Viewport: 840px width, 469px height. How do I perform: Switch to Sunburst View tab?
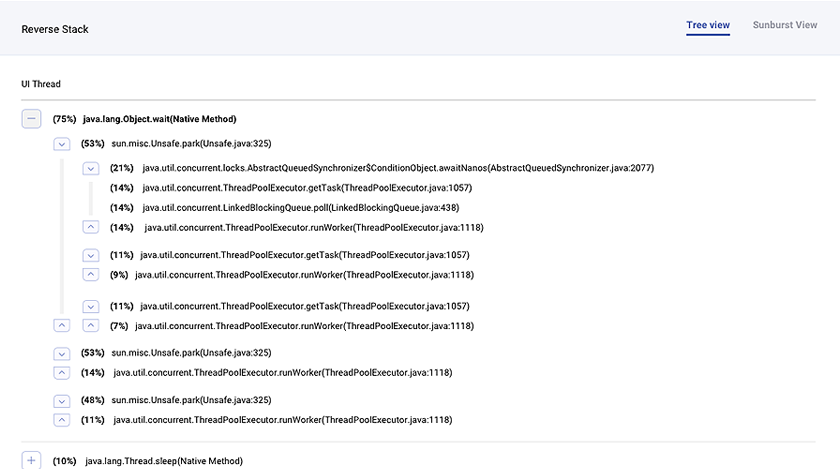[x=784, y=25]
